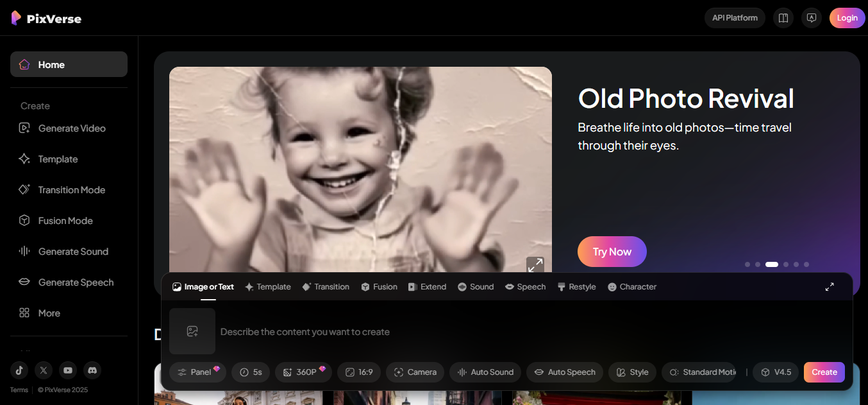The height and width of the screenshot is (405, 868).
Task: Open the V4.5 model version dropdown
Action: (776, 372)
